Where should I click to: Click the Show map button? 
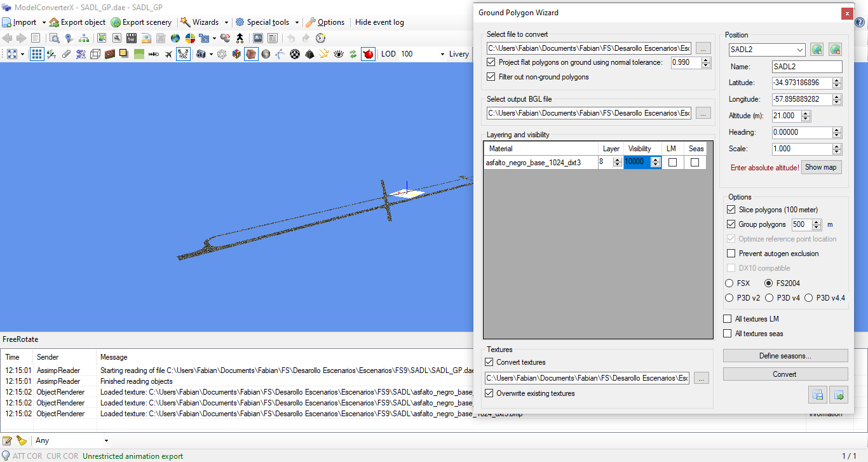coord(820,167)
